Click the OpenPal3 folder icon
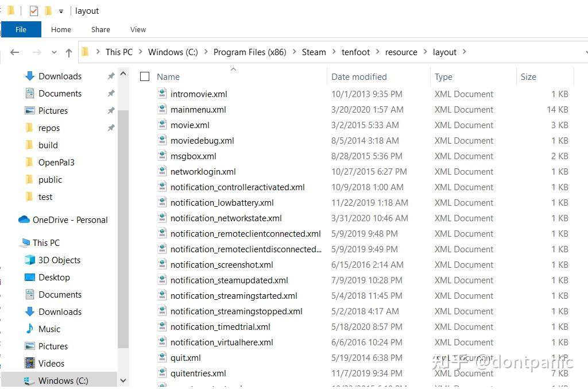The image size is (588, 389). (x=29, y=162)
